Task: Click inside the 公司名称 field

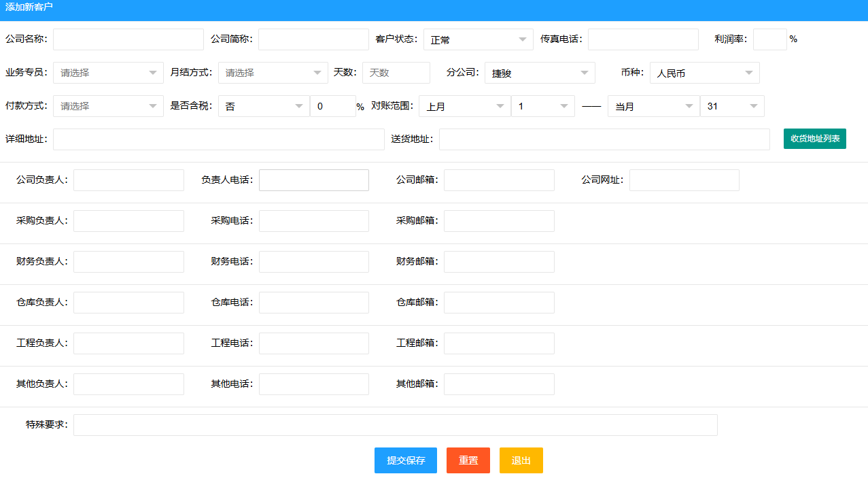Action: coord(126,39)
